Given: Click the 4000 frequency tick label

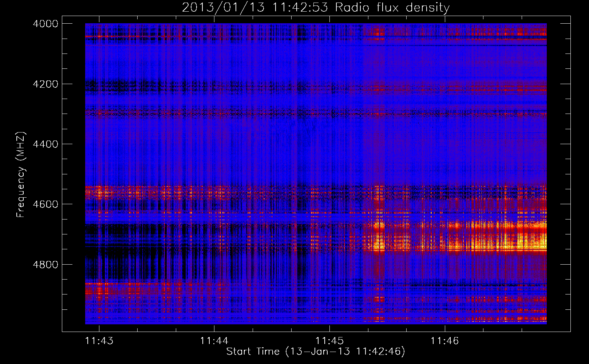Looking at the screenshot, I should click(x=46, y=24).
